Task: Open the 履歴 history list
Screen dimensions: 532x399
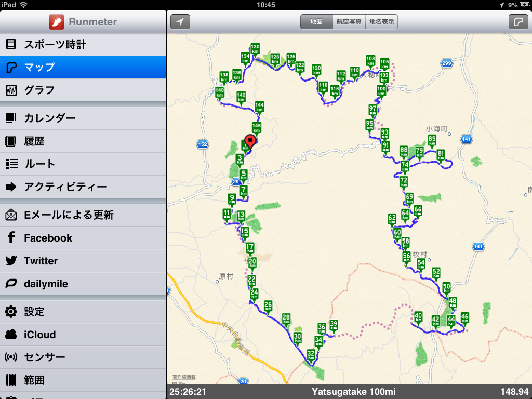Action: coord(83,141)
